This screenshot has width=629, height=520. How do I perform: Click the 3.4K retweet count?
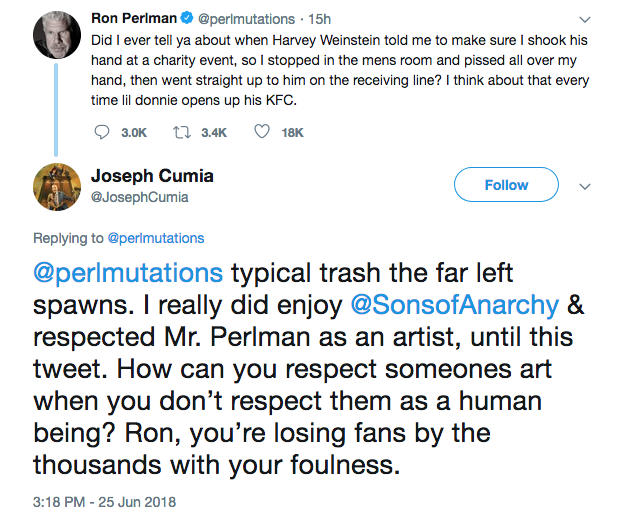tap(213, 132)
